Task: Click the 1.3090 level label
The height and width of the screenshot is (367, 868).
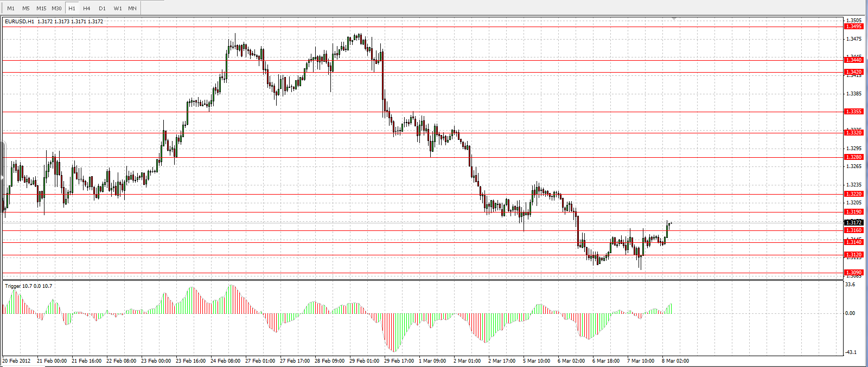Action: pyautogui.click(x=854, y=273)
